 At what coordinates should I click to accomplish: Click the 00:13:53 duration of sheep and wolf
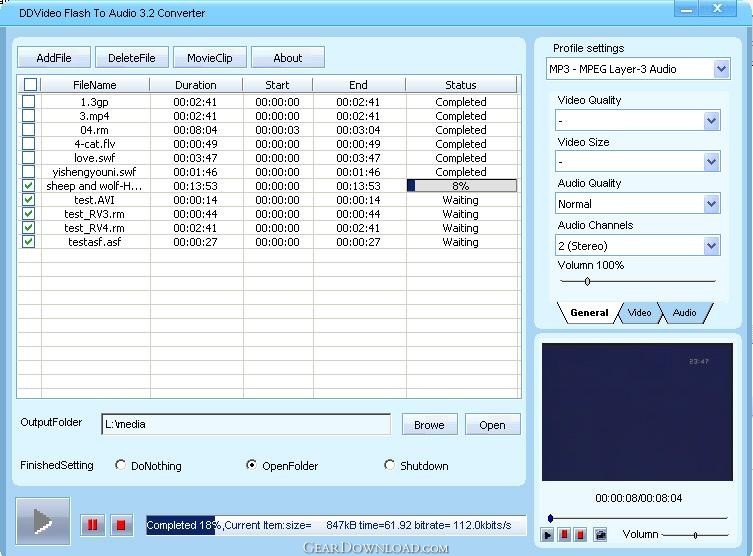195,186
